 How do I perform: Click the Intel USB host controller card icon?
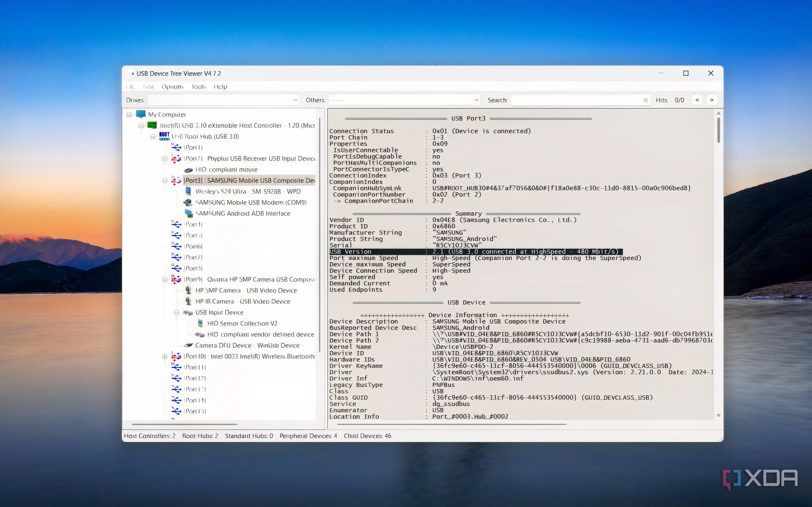(x=152, y=125)
